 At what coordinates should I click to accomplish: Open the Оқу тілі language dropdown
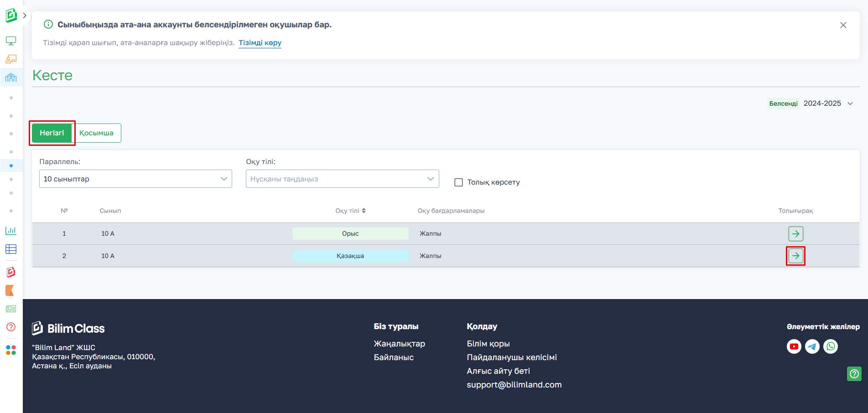(342, 179)
